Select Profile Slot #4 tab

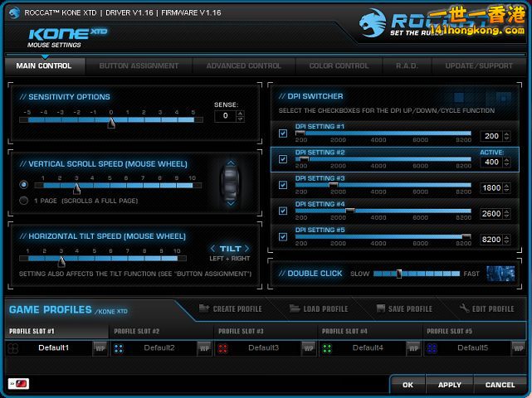click(x=370, y=331)
